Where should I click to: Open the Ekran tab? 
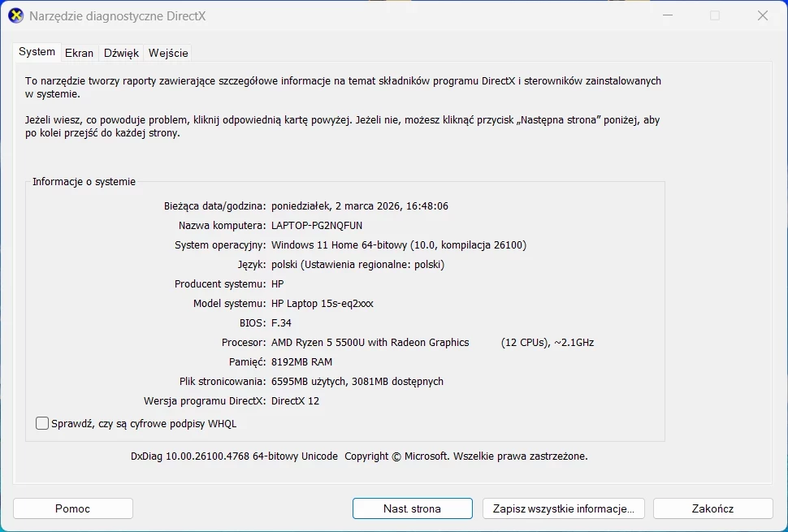(79, 53)
